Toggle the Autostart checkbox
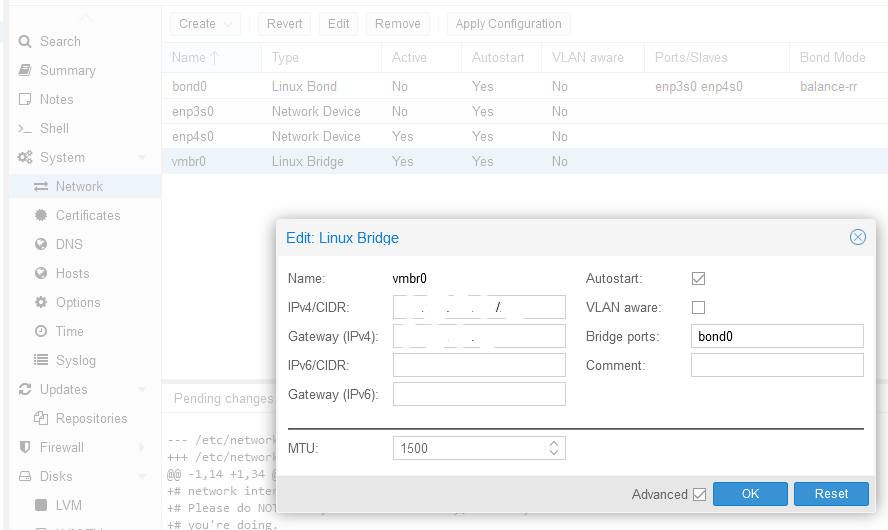The image size is (888, 530). click(x=698, y=279)
